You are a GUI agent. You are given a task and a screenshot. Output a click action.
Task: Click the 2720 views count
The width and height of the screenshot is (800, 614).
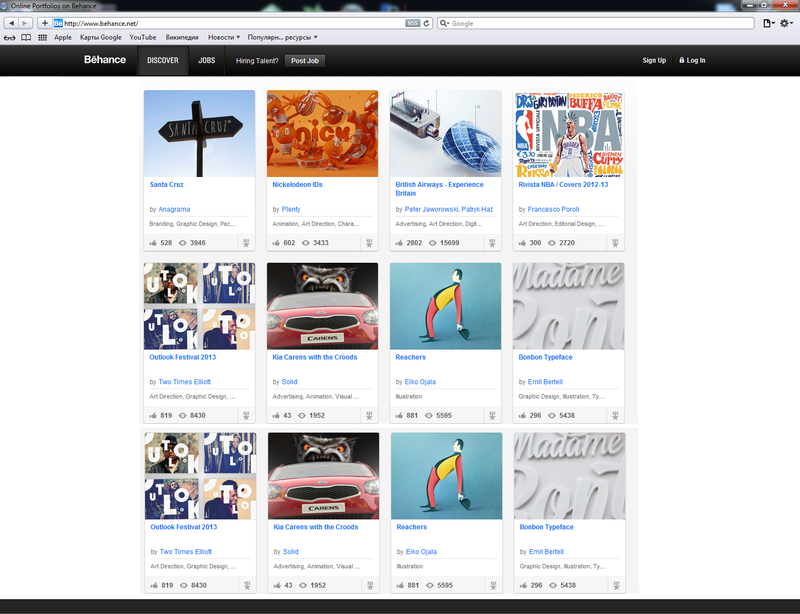point(566,243)
